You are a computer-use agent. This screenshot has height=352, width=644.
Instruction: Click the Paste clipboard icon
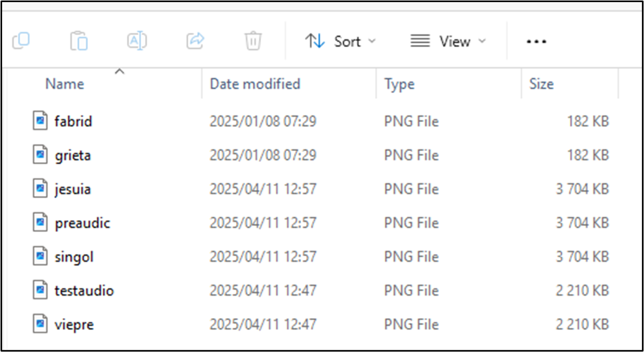(79, 41)
